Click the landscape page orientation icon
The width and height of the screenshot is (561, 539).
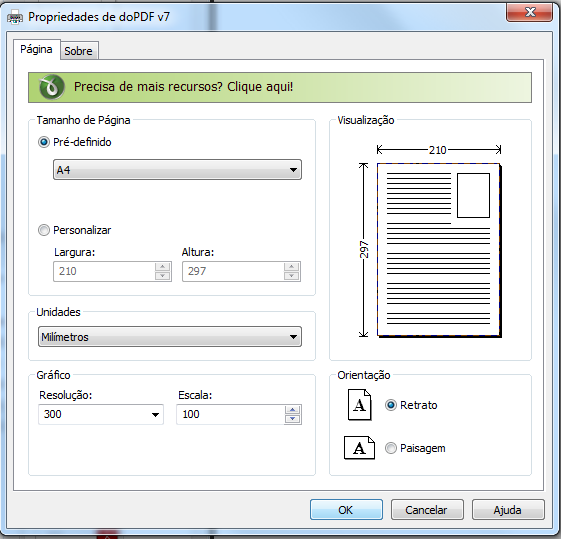click(359, 447)
